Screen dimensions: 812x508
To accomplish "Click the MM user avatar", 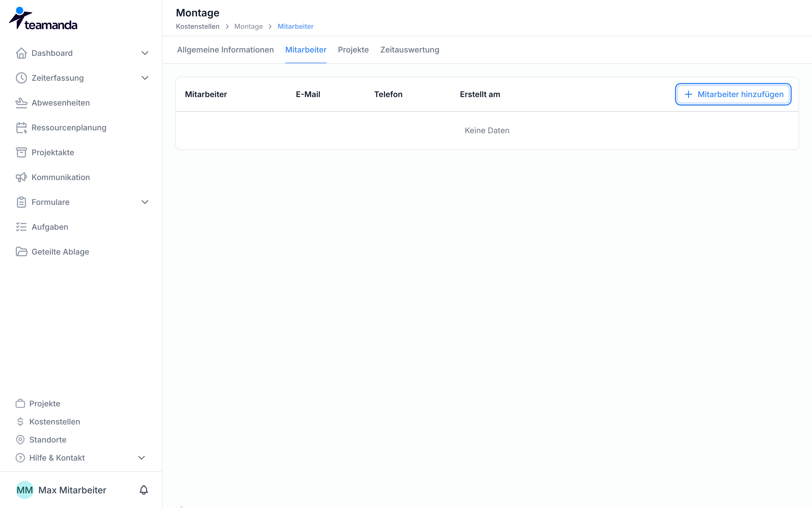I will click(25, 490).
